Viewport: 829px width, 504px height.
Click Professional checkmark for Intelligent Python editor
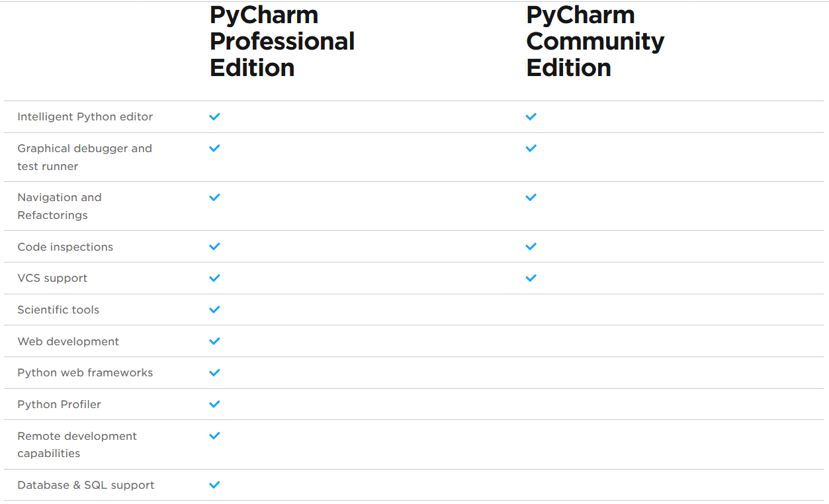214,116
